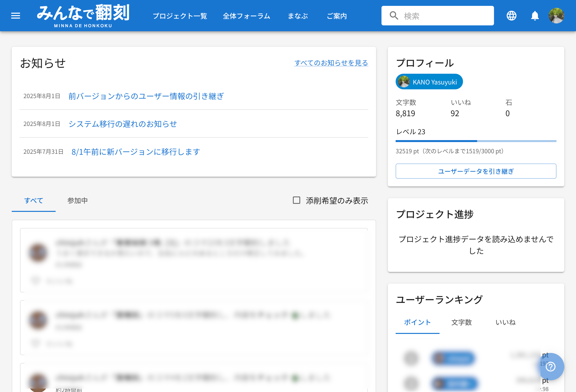Open the language globe icon

coord(511,16)
